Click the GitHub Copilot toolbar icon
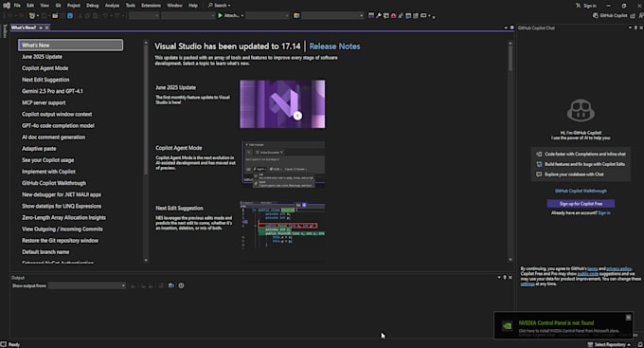 coord(596,15)
